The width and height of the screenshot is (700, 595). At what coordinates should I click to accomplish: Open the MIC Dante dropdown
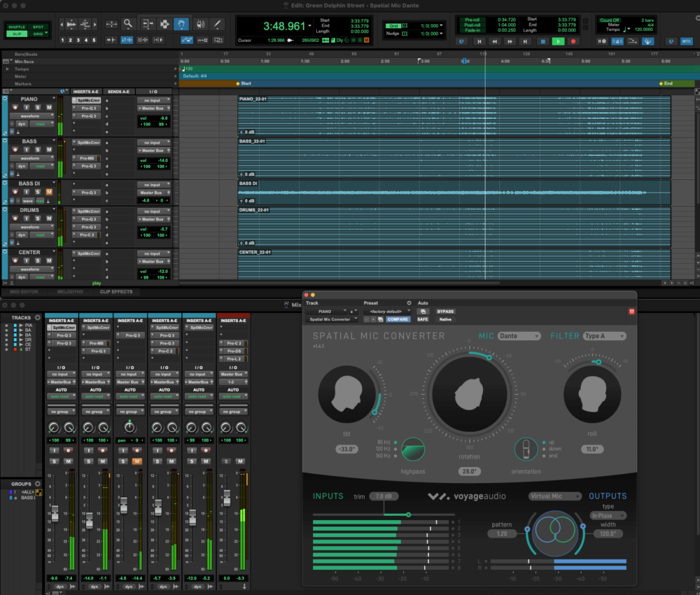click(519, 336)
